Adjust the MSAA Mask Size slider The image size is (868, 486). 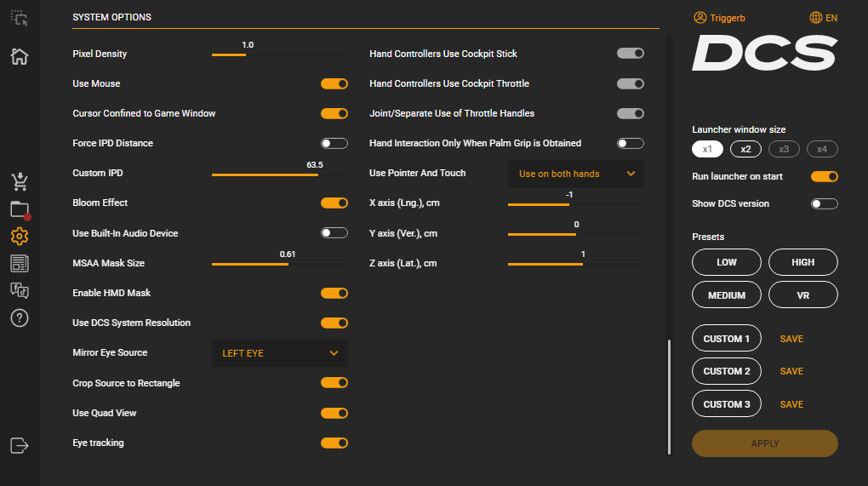pos(280,265)
